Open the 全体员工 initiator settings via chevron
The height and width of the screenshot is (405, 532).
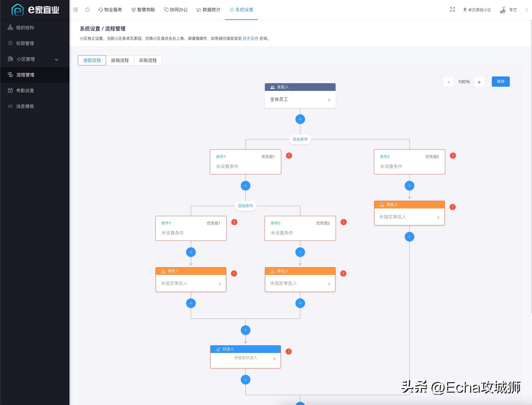pyautogui.click(x=329, y=100)
